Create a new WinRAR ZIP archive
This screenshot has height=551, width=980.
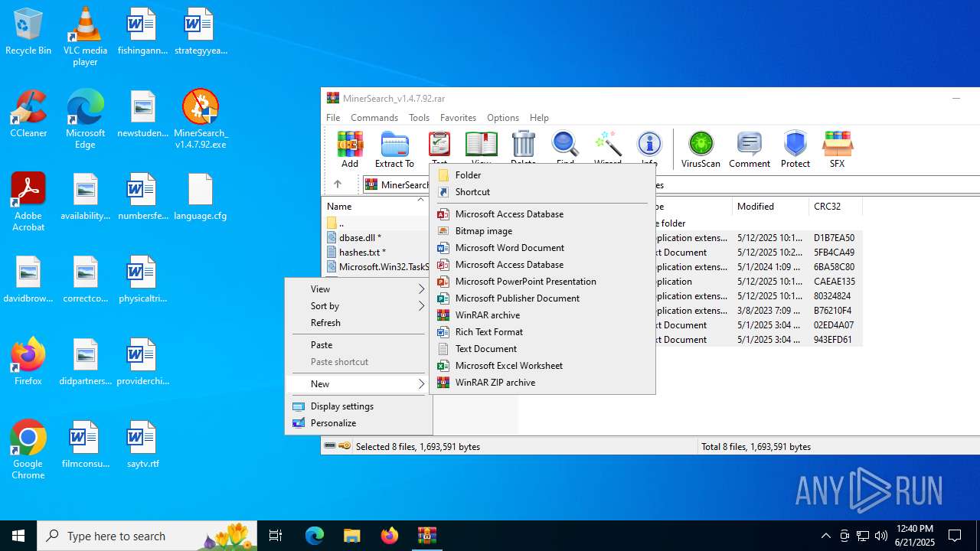(542, 383)
